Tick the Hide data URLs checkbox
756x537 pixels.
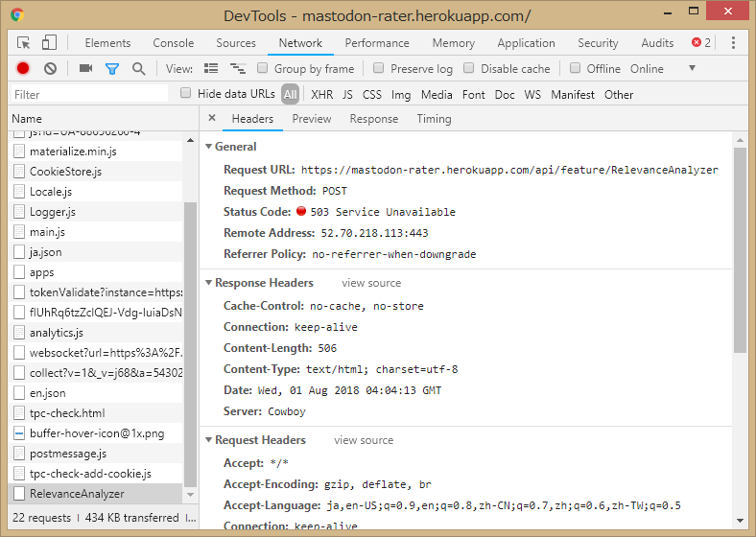(186, 93)
